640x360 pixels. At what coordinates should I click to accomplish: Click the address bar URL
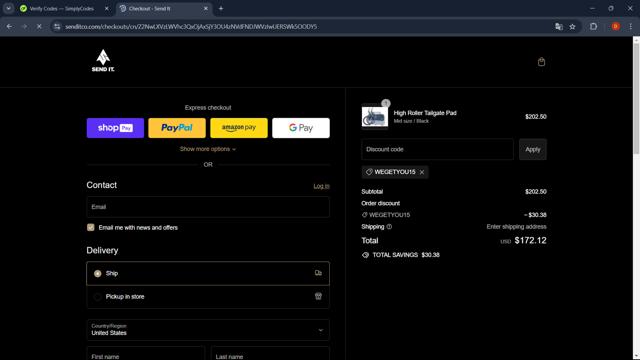pos(191,27)
